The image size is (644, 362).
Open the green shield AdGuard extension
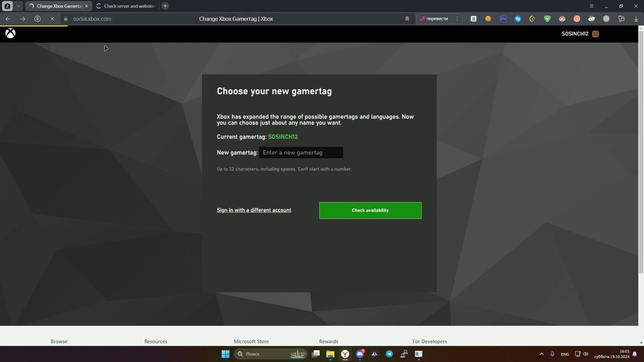tap(547, 19)
